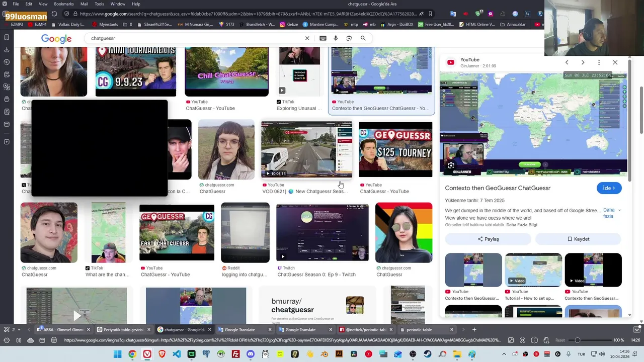Open Vivaldi Bookmarks side panel
Screen dimensions: 644x362
coord(7,37)
